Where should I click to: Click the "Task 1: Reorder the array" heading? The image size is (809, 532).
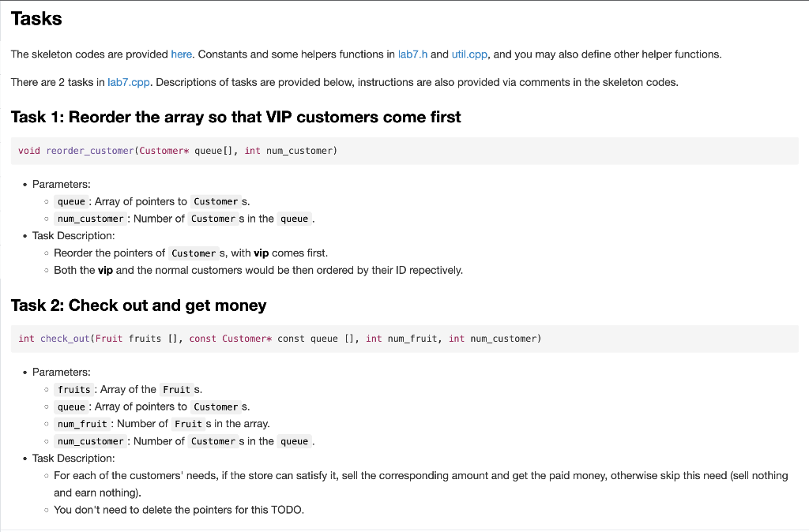tap(235, 117)
